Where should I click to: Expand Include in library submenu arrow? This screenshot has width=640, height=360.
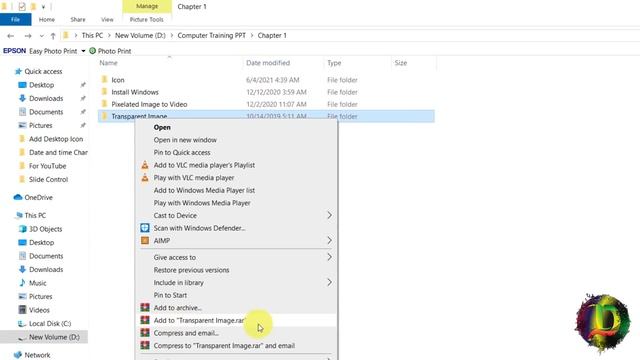click(x=329, y=282)
